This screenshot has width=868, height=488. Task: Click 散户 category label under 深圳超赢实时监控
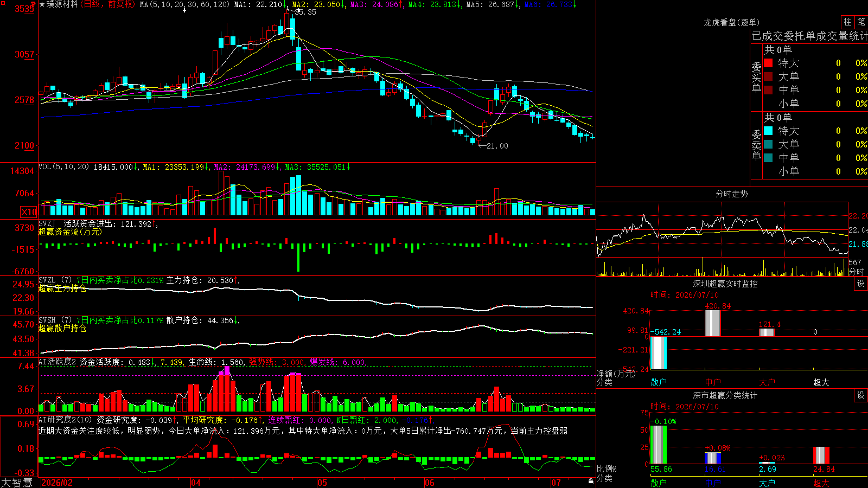659,382
